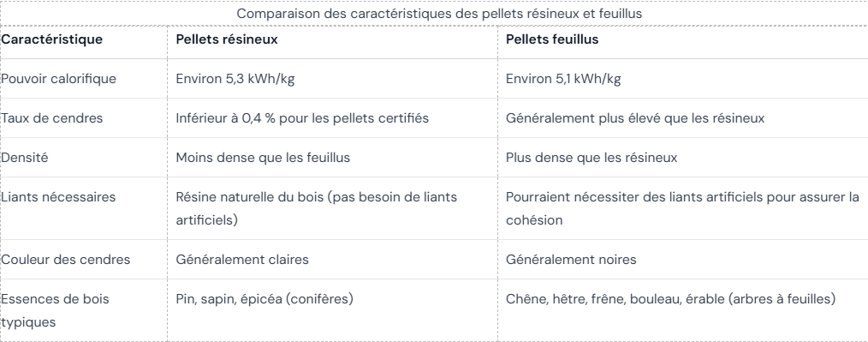Click the Pin, sapin, épicéa cell
Screen dimensions: 868x342
[x=333, y=310]
